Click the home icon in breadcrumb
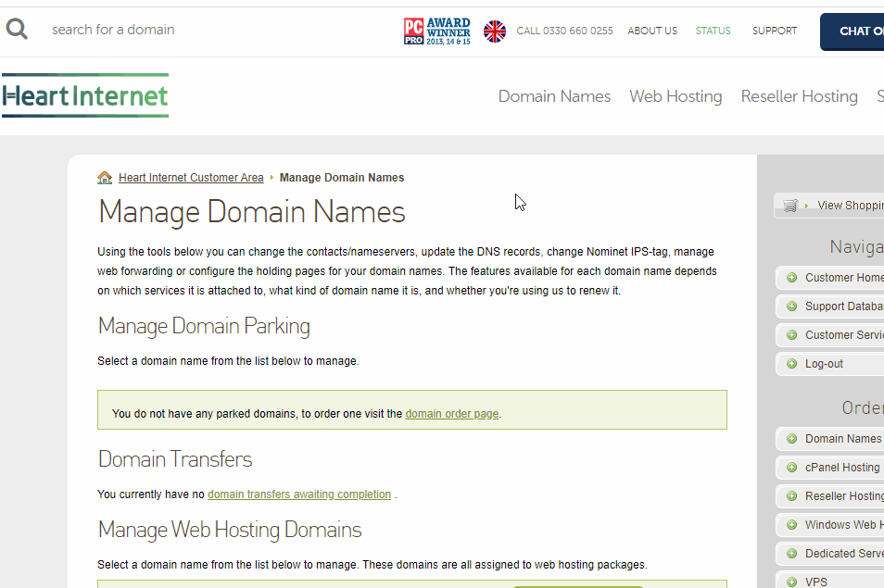Image resolution: width=884 pixels, height=588 pixels. pyautogui.click(x=105, y=178)
